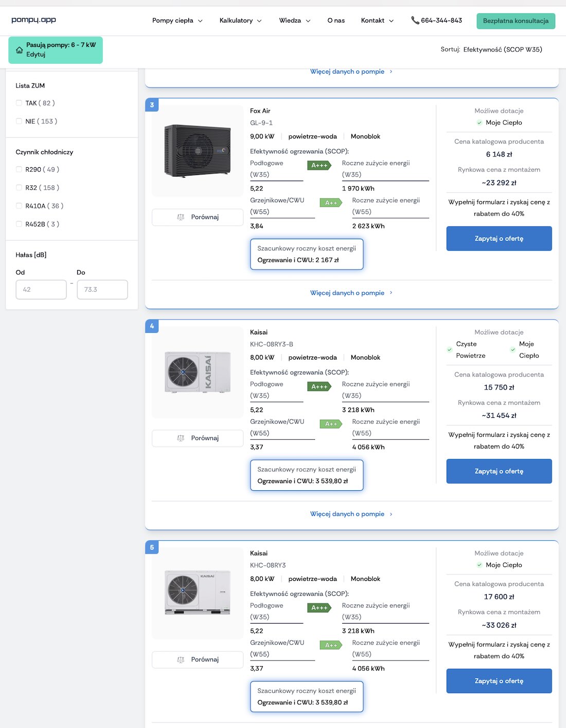Check the TAK option under Lista ZUM
The image size is (566, 728).
(19, 103)
